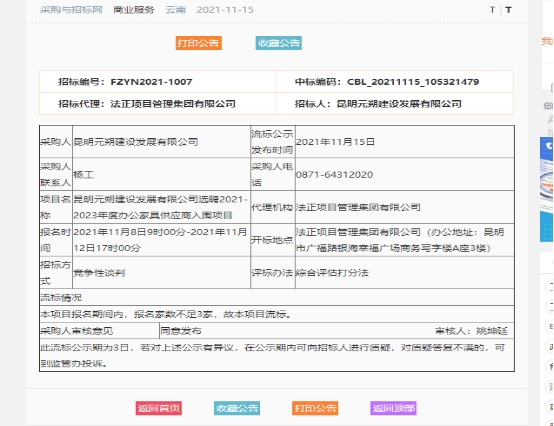
Task: Click the orange 打印公告 button at bottom
Action: [315, 408]
